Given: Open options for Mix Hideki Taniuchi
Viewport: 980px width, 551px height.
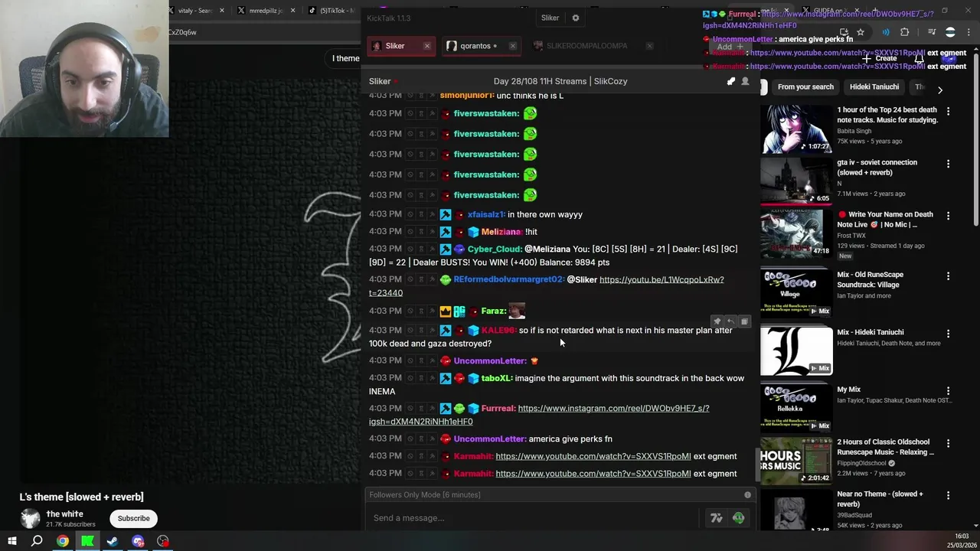Looking at the screenshot, I should coord(948,333).
